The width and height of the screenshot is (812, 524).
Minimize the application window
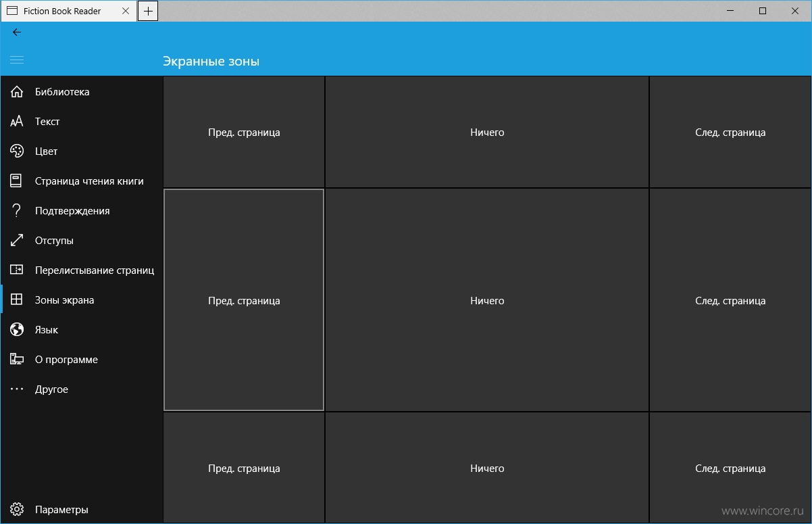731,11
